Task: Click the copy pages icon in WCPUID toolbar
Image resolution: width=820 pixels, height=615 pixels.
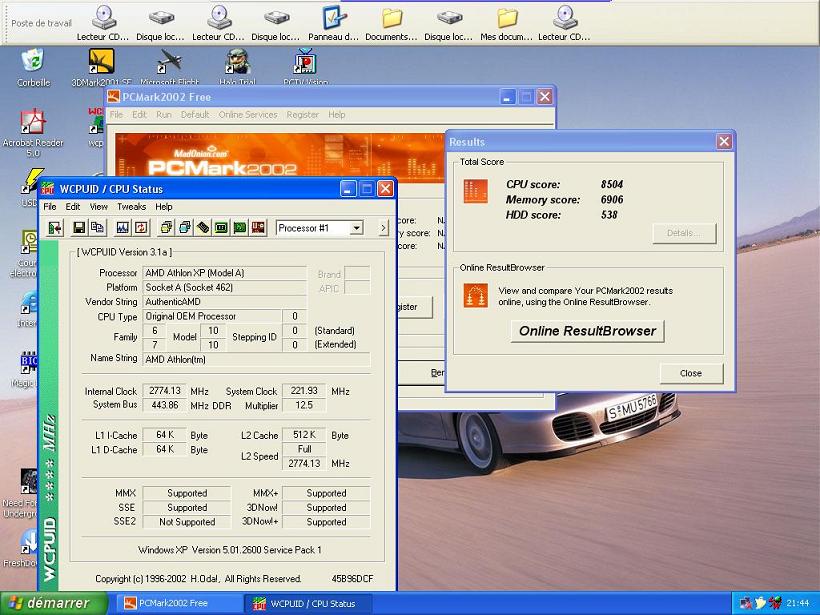Action: tap(97, 228)
